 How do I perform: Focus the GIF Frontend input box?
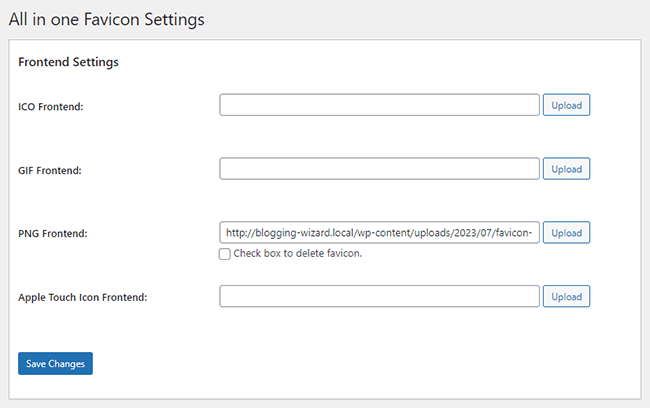379,169
